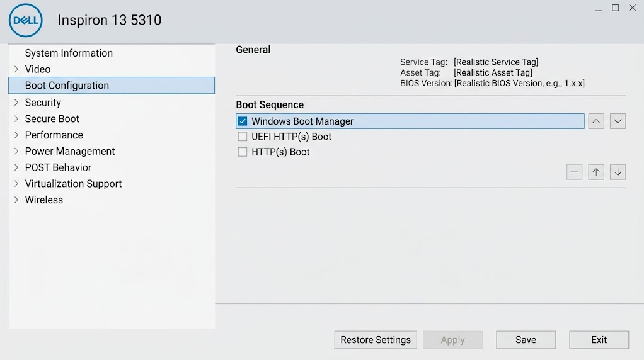Screen dimensions: 644x360
Task: Open Wireless settings item
Action: (x=44, y=200)
